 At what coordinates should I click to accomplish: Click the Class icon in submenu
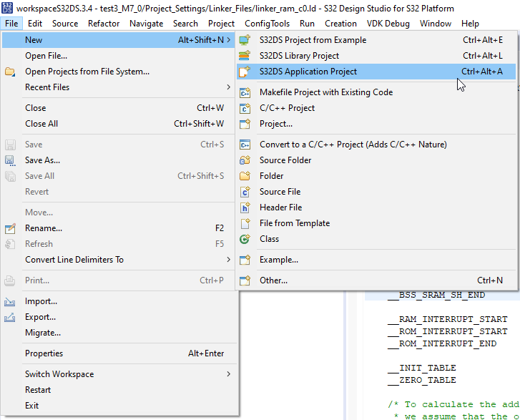245,239
